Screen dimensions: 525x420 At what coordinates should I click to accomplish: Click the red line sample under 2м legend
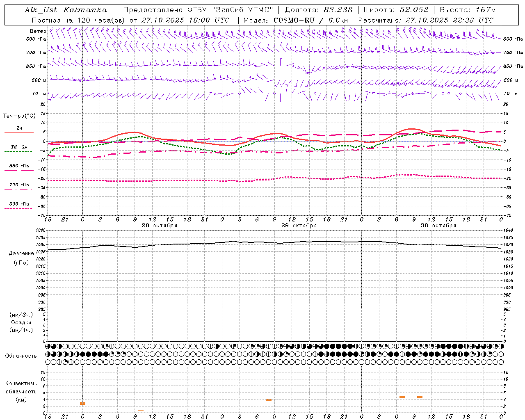click(19, 132)
